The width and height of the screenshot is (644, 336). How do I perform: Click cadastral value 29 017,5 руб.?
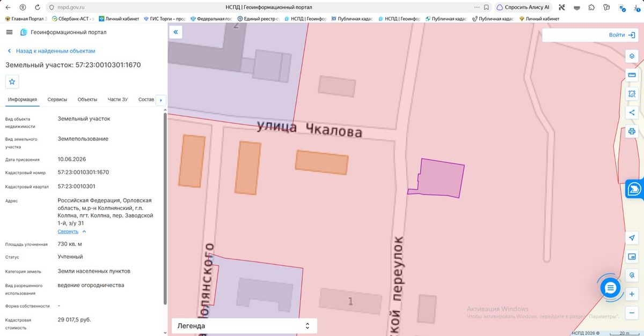tap(75, 319)
